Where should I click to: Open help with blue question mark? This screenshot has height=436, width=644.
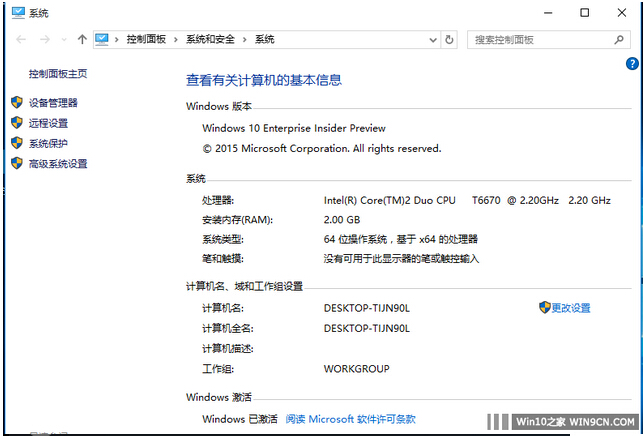pyautogui.click(x=632, y=64)
